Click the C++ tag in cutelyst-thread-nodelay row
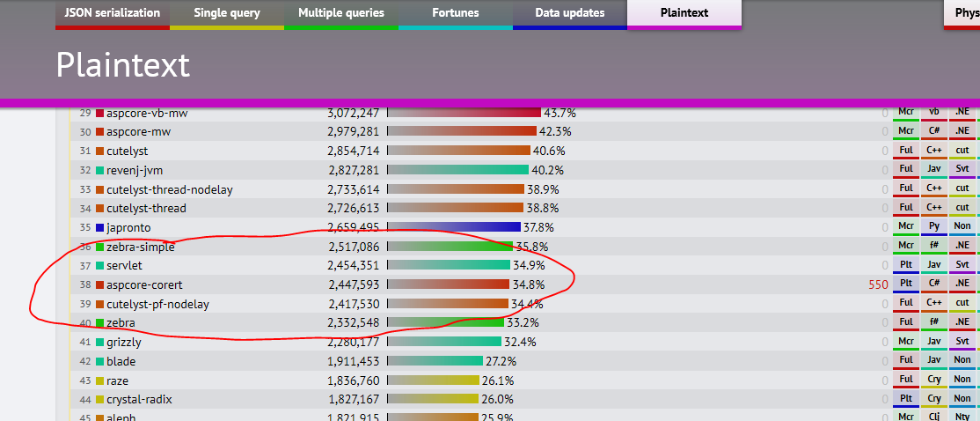 (x=934, y=188)
